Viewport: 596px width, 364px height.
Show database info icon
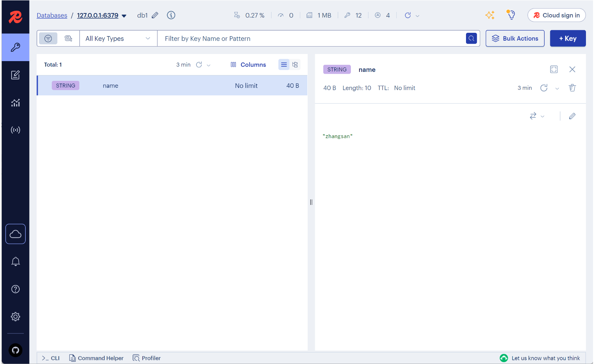pos(171,15)
